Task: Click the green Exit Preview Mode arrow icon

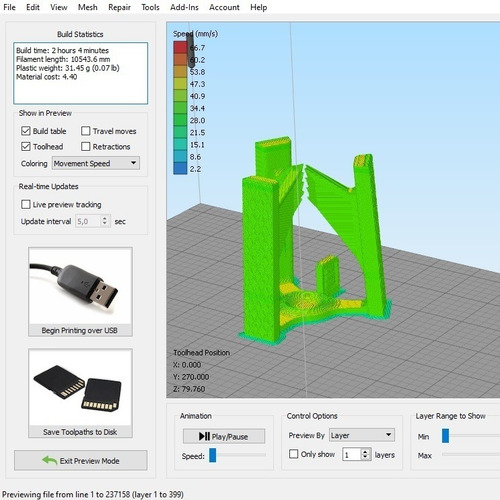Action: 50,461
